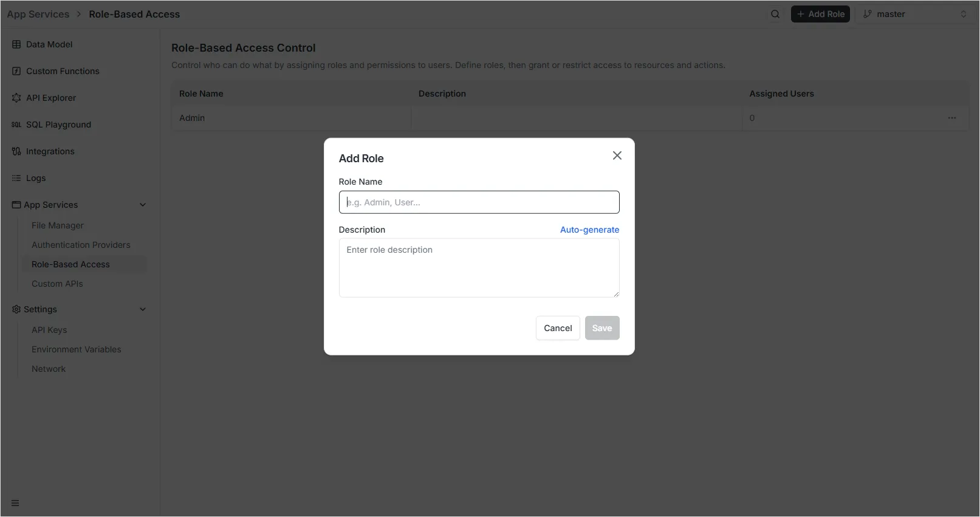
Task: Open Environment Variables in Settings
Action: pos(76,349)
